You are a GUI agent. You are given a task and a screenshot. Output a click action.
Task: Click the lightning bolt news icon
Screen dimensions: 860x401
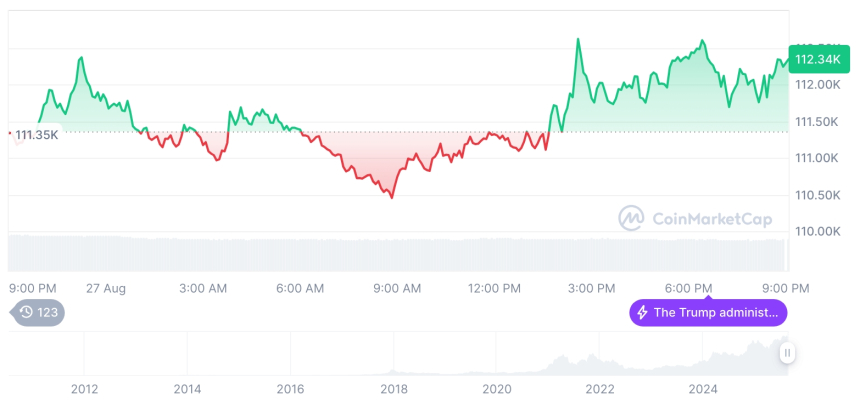tap(642, 312)
